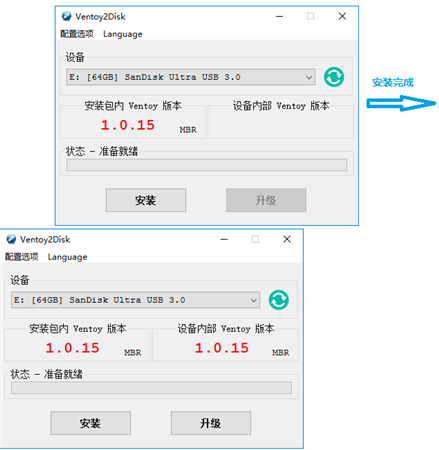Image resolution: width=439 pixels, height=450 pixels.
Task: Open device dropdown in upper Ventoy2Disk window
Action: (191, 77)
